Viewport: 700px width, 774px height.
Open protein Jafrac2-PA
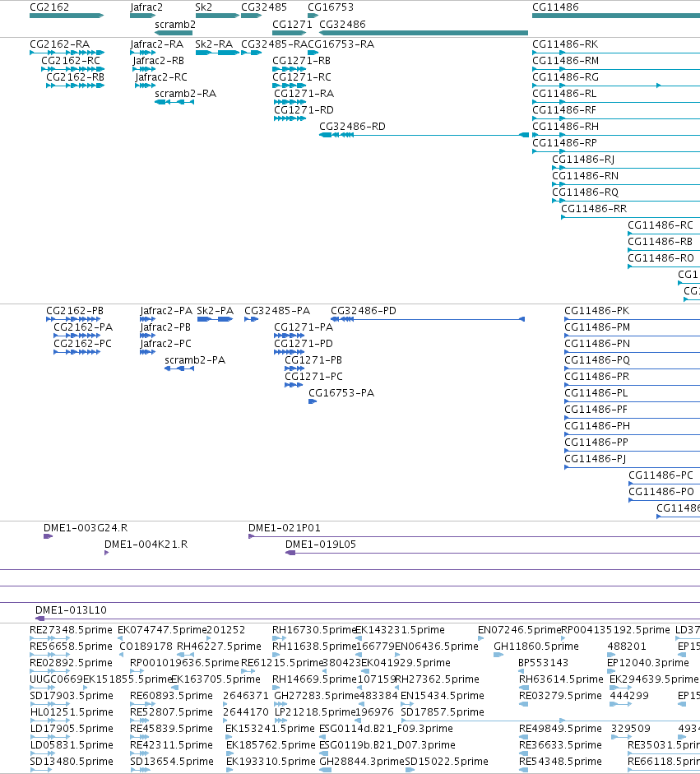click(x=166, y=310)
